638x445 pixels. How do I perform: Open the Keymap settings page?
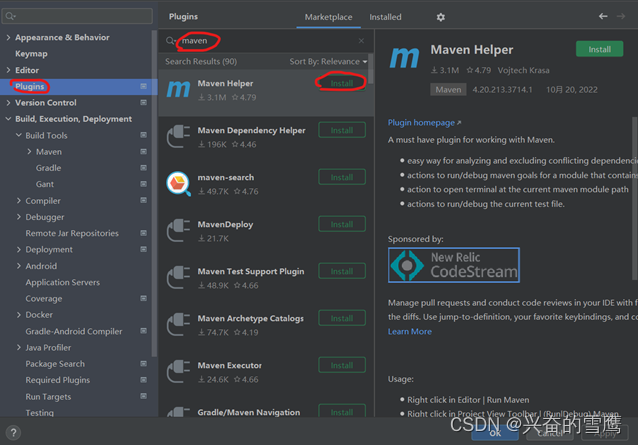(x=31, y=54)
